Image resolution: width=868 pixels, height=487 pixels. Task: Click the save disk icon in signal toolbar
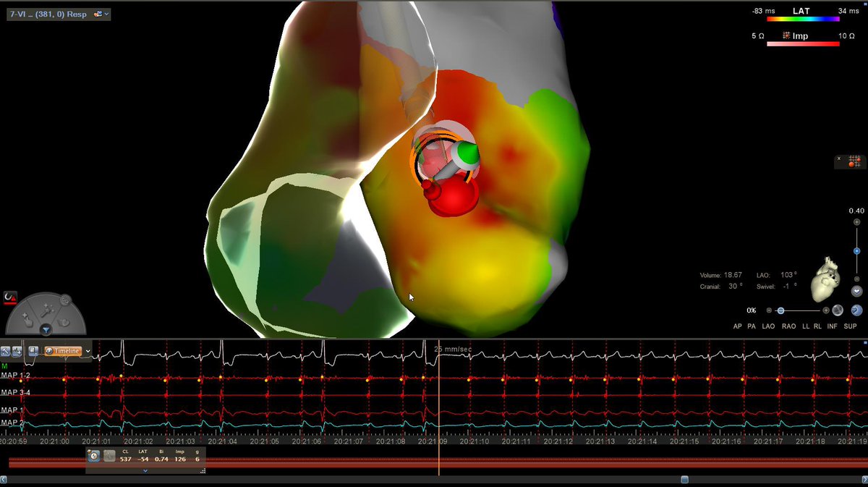coord(33,350)
